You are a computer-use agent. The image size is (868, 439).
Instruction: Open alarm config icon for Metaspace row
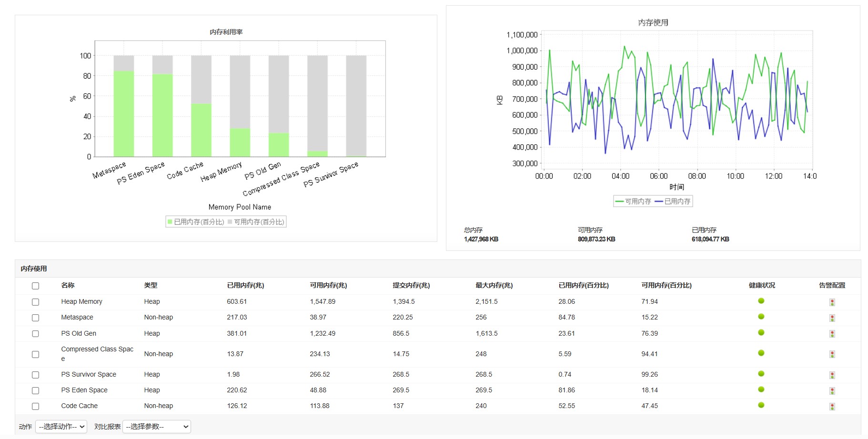pyautogui.click(x=832, y=318)
